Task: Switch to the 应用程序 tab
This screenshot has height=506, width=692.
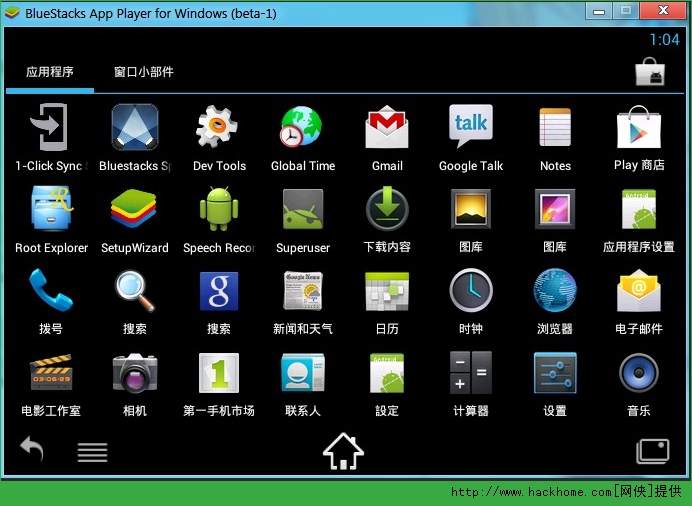Action: 50,72
